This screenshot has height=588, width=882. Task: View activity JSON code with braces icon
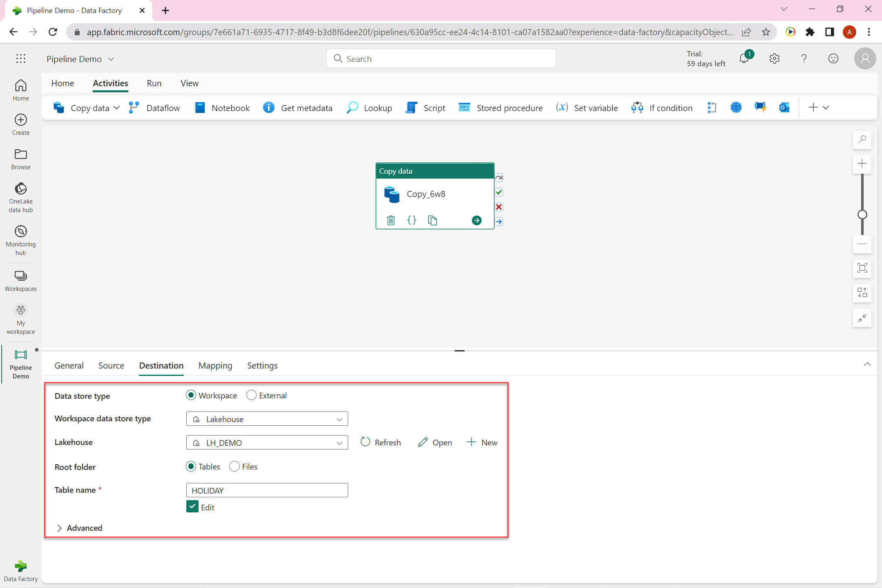pos(411,220)
